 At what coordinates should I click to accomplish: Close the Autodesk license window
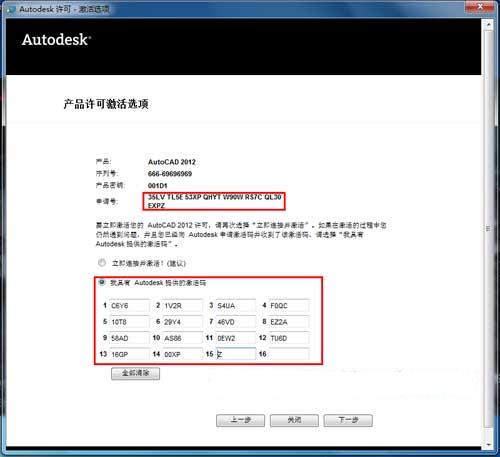click(480, 7)
